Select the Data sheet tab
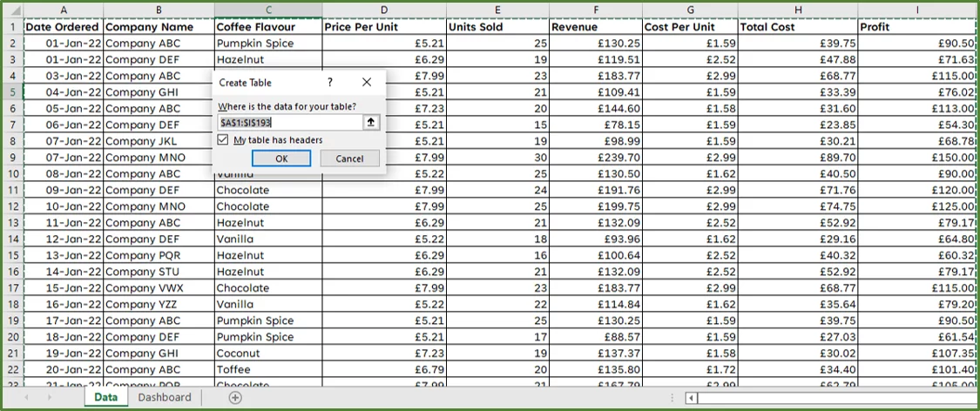 point(105,397)
